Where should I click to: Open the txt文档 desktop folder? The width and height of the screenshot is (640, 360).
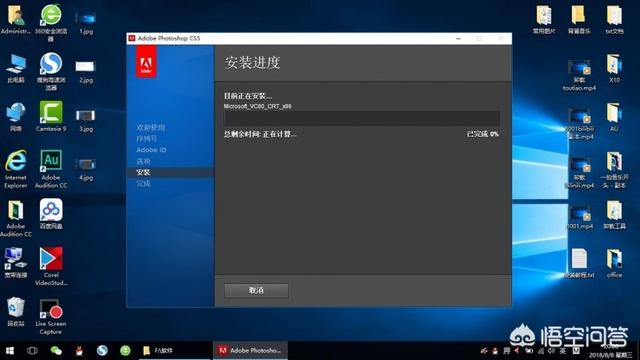pyautogui.click(x=614, y=20)
